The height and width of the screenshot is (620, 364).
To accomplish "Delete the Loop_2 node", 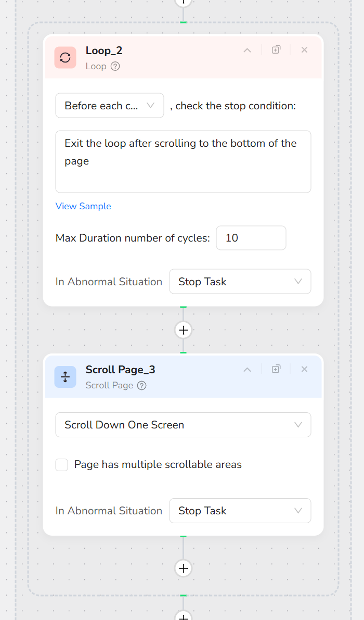I will click(304, 49).
